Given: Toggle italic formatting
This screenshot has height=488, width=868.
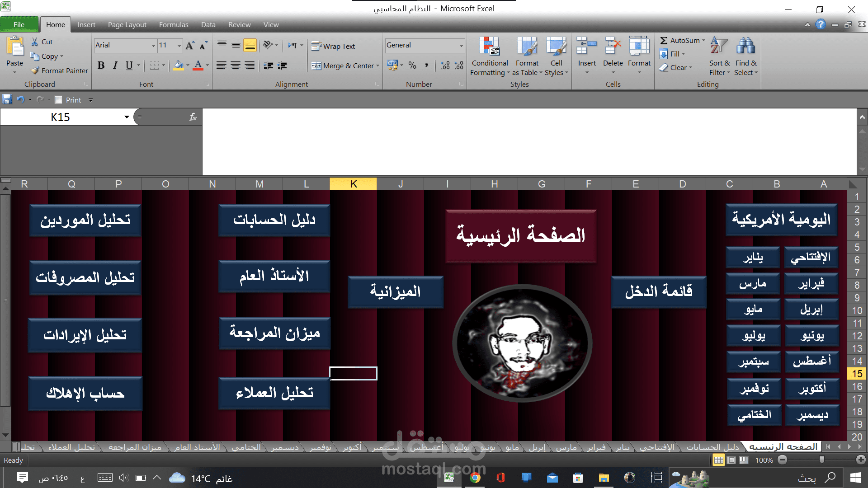Looking at the screenshot, I should pos(115,66).
